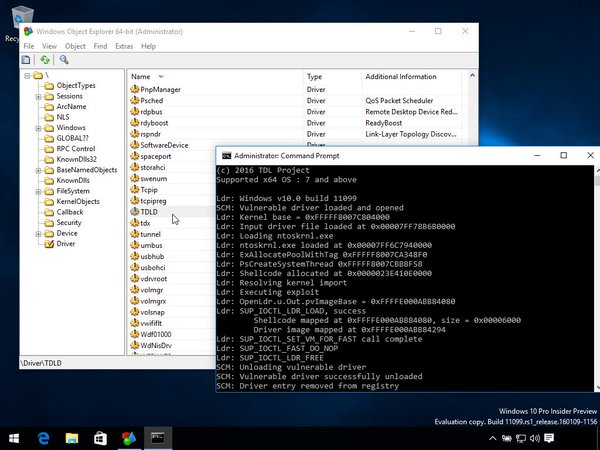Screen dimensions: 600x450
Task: Click the Driver folder icon in tree
Action: coord(49,244)
